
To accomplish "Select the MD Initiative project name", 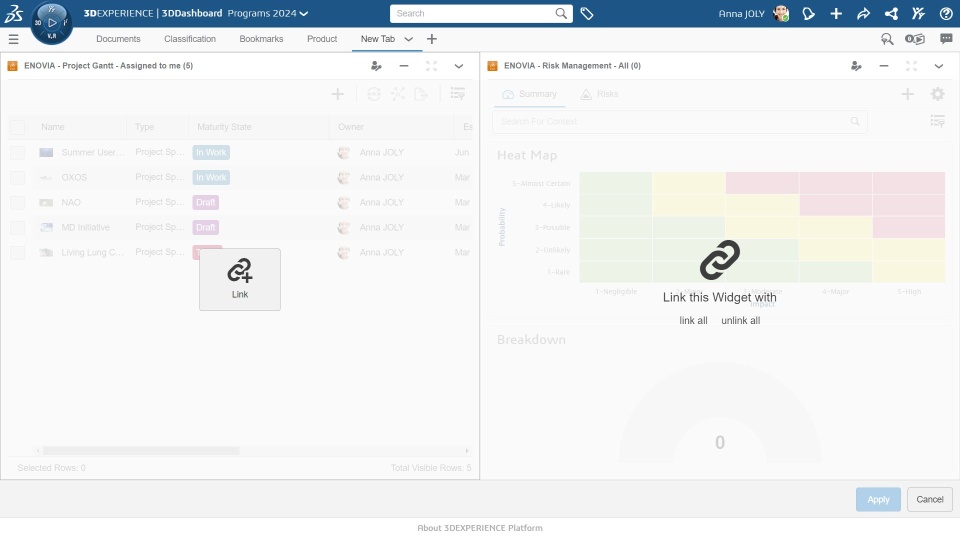I will coord(86,228).
